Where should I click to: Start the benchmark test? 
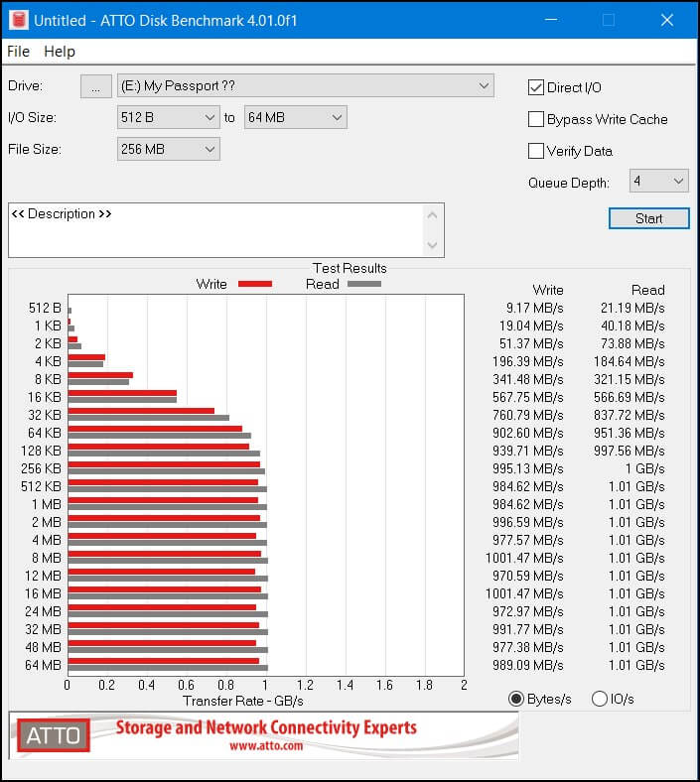649,218
